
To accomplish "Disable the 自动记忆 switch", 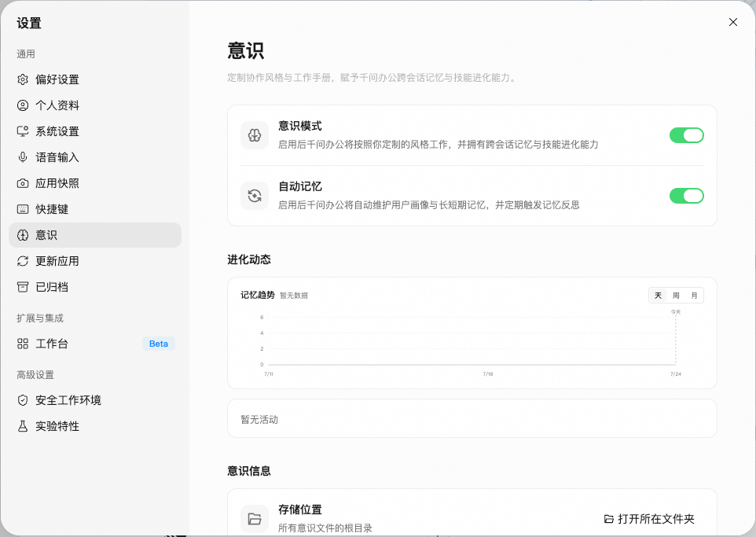I will (x=687, y=196).
